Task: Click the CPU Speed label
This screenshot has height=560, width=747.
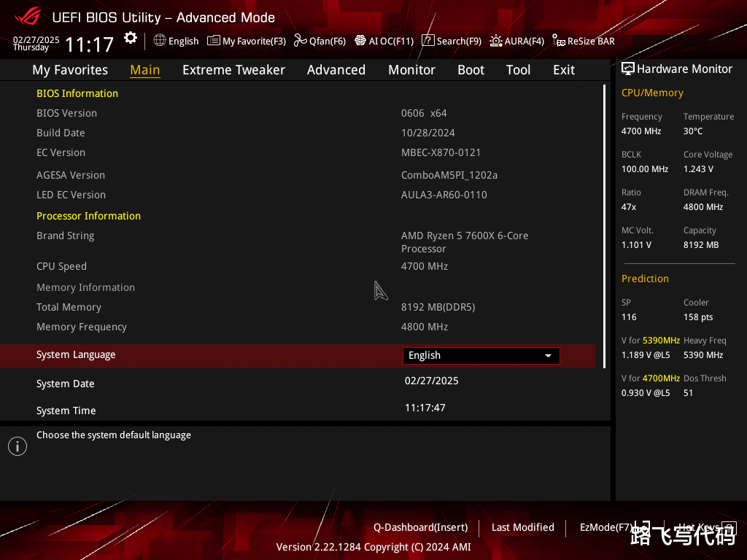Action: point(61,266)
